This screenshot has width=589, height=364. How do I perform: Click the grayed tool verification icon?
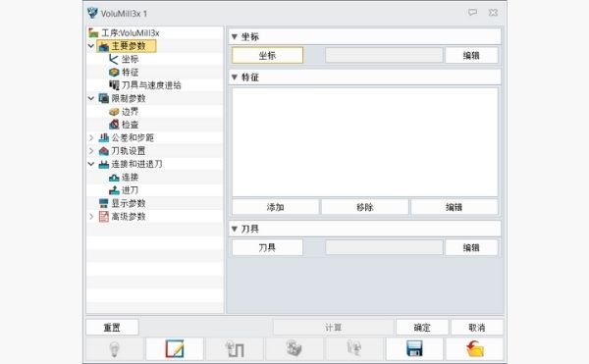click(x=354, y=348)
